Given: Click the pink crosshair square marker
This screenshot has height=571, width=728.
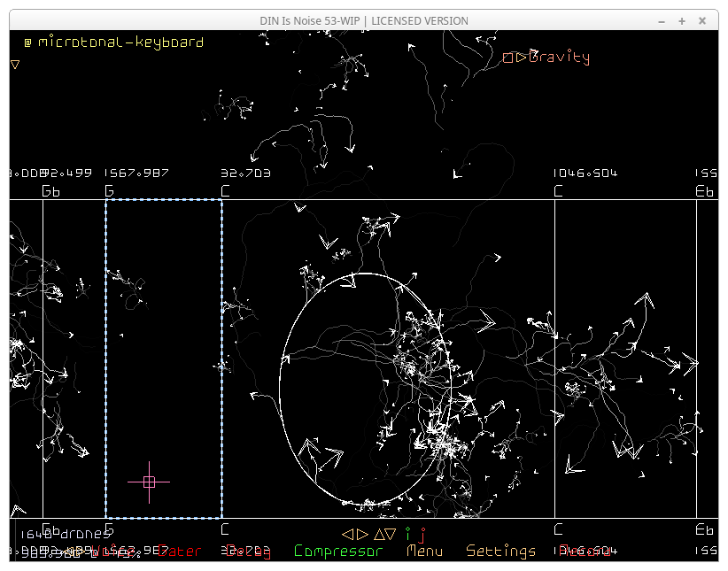Looking at the screenshot, I should tap(149, 482).
